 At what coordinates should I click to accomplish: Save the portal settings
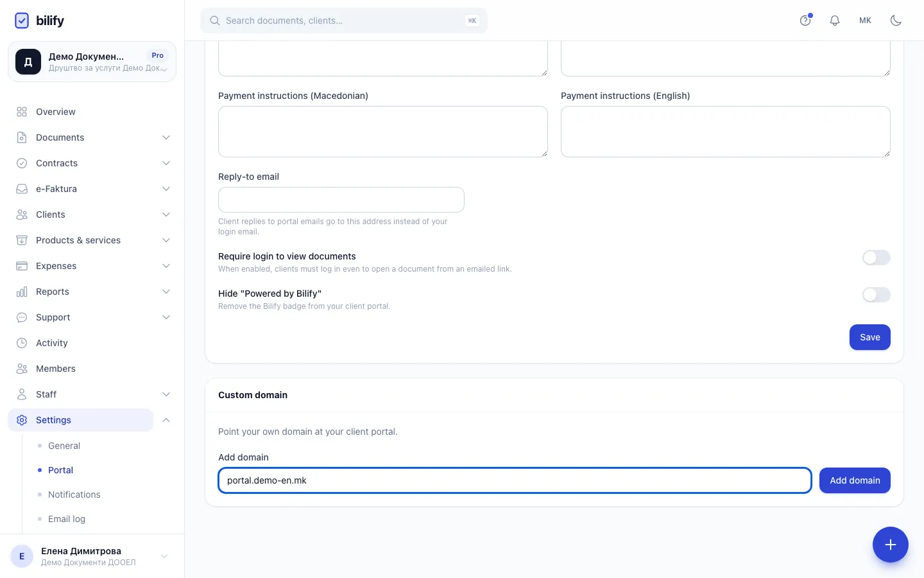870,337
